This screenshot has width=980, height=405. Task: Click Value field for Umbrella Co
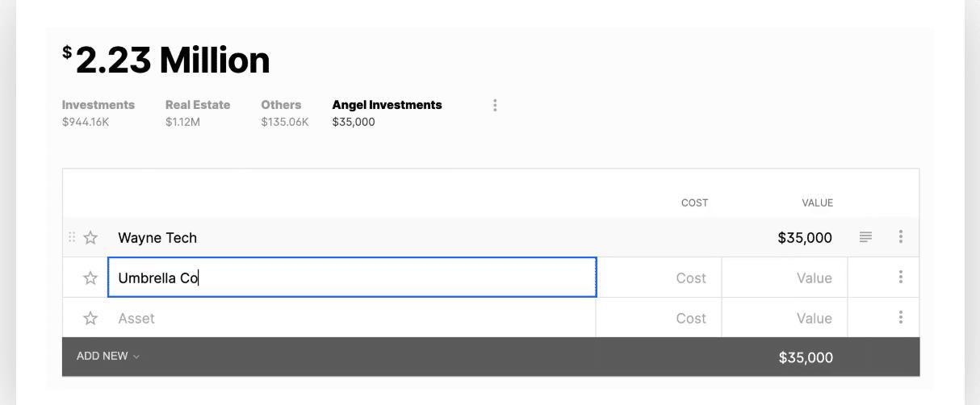click(x=785, y=278)
